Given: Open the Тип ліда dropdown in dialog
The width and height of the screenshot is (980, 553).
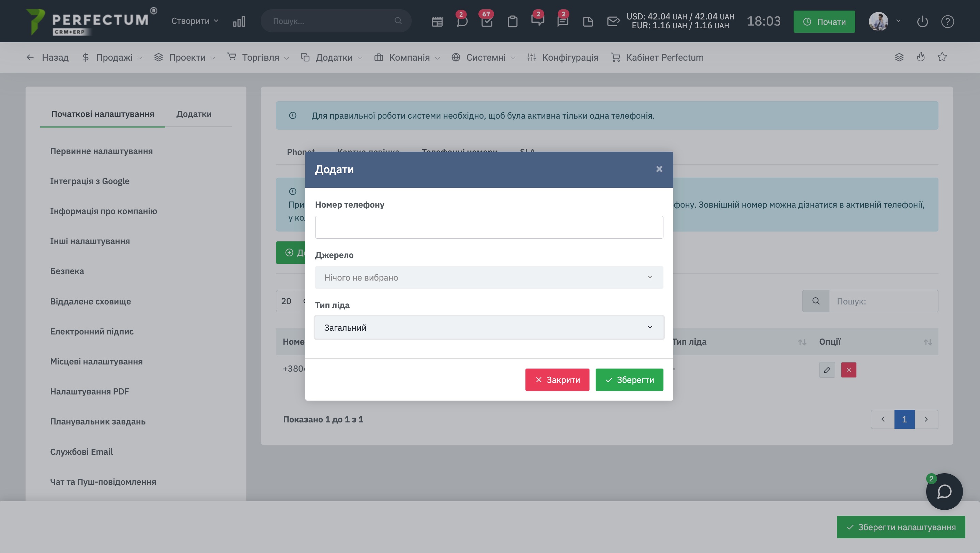Looking at the screenshot, I should point(489,327).
